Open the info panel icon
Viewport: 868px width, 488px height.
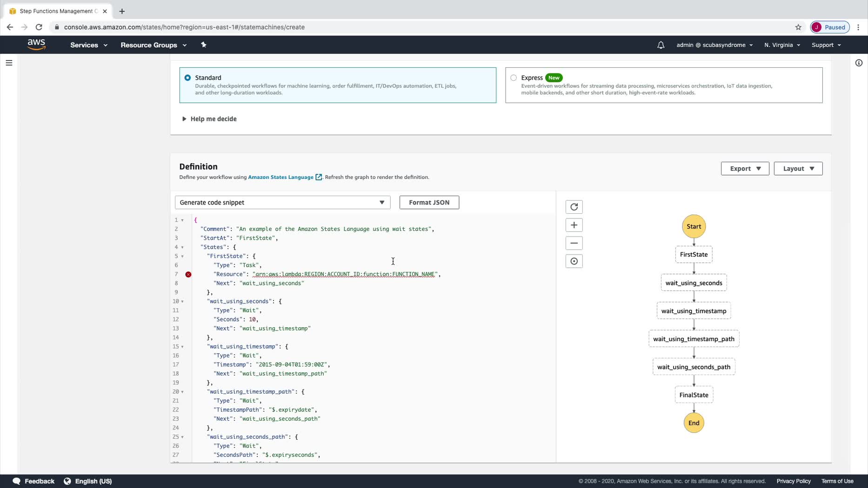click(859, 63)
